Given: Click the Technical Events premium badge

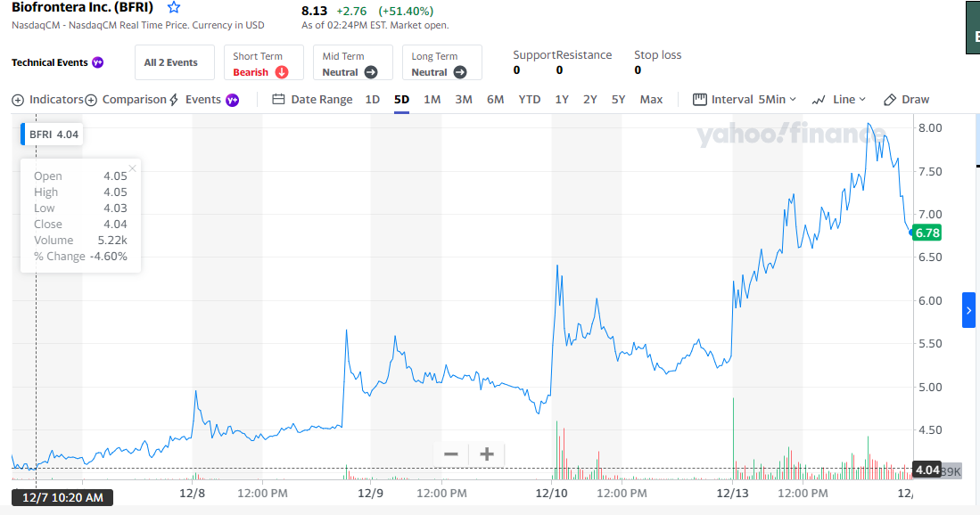Looking at the screenshot, I should 98,62.
